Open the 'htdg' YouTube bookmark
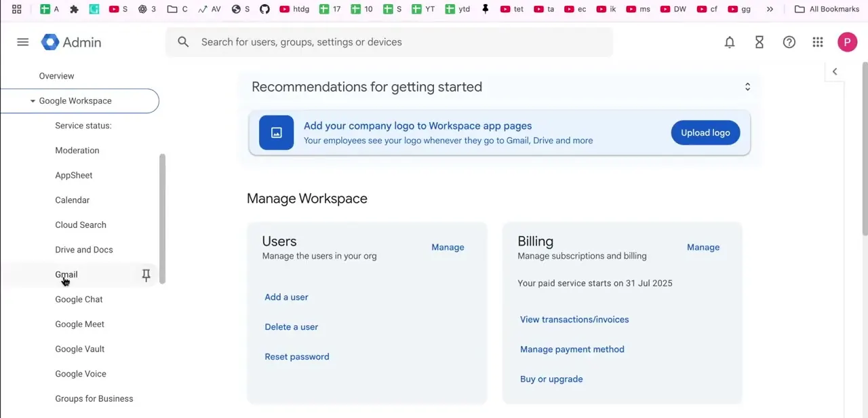Image resolution: width=868 pixels, height=418 pixels. click(x=294, y=9)
